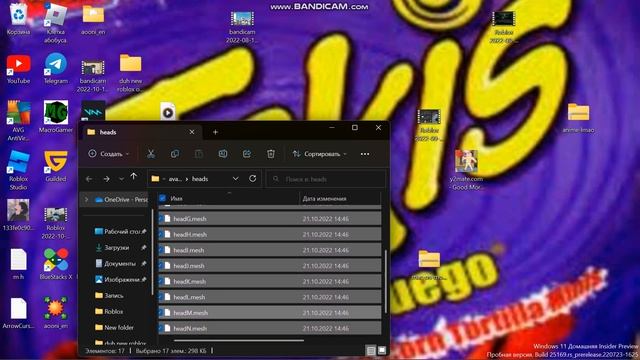640x360 pixels.
Task: Click the Paste icon in Explorer toolbar
Action: 199,154
